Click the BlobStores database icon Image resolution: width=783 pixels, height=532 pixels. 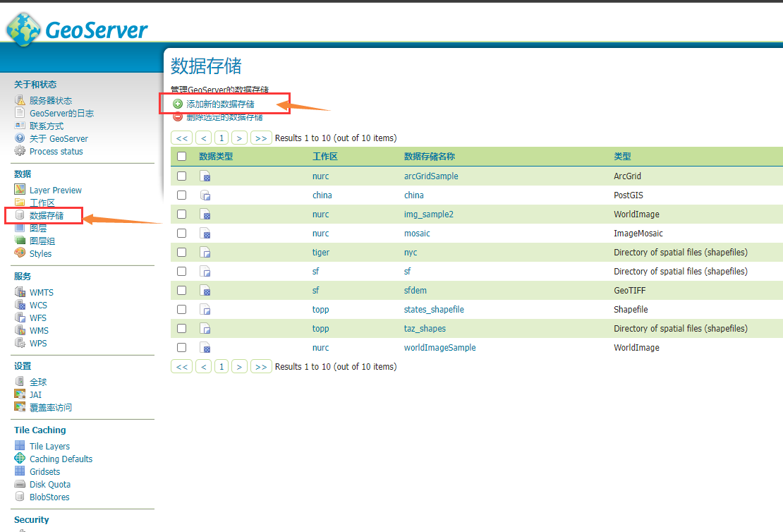(x=20, y=497)
